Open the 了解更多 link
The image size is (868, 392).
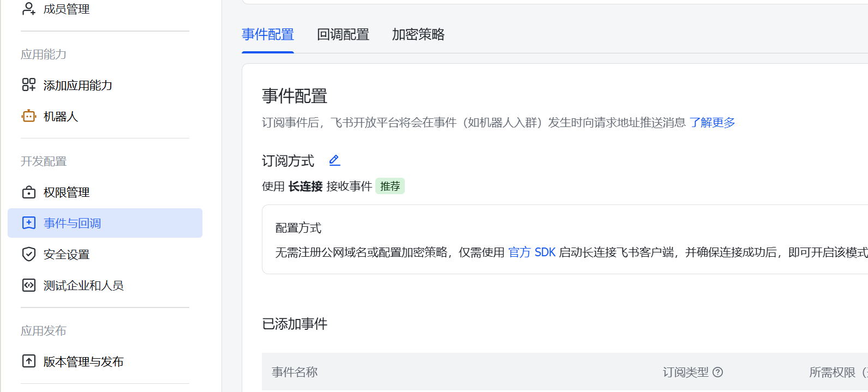pyautogui.click(x=712, y=123)
